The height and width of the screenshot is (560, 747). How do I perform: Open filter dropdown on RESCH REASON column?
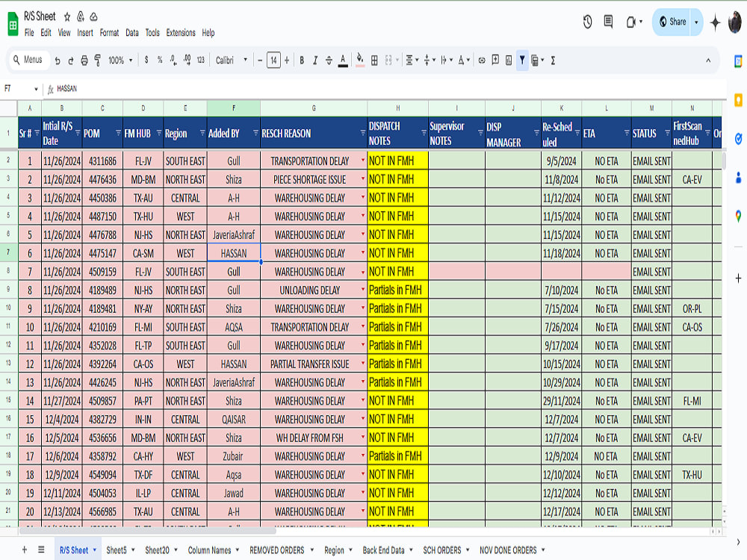point(362,133)
